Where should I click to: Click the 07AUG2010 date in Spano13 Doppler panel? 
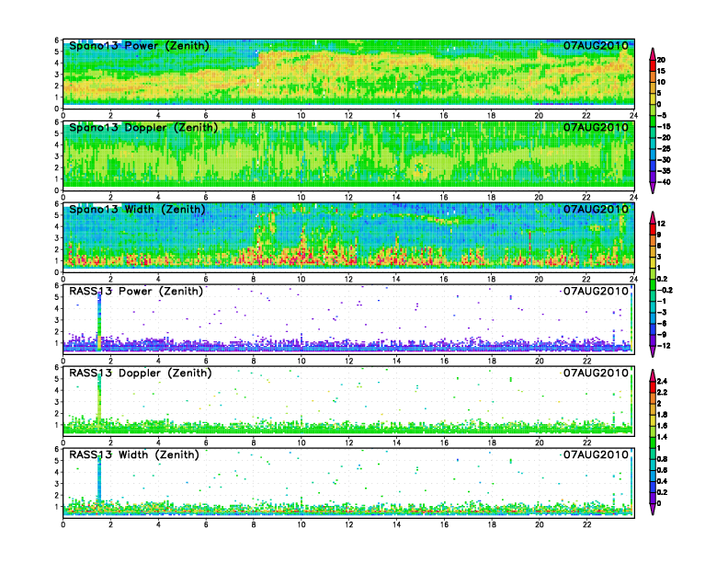click(596, 128)
